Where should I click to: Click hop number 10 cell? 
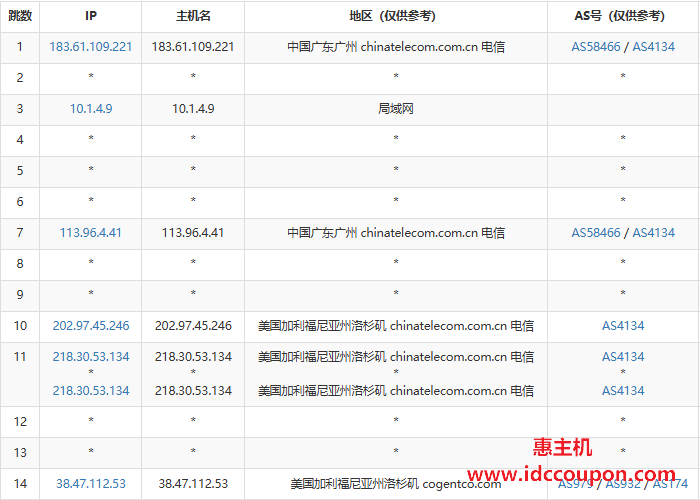point(20,325)
